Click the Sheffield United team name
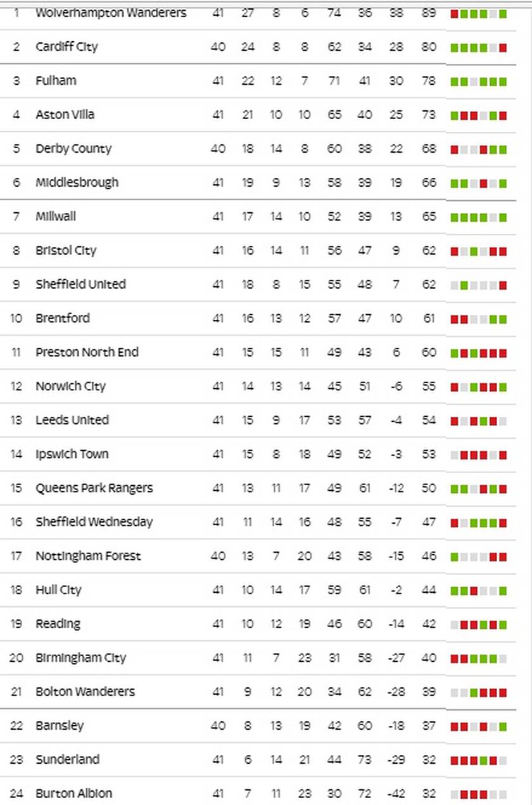Image resolution: width=532 pixels, height=805 pixels. pyautogui.click(x=80, y=284)
